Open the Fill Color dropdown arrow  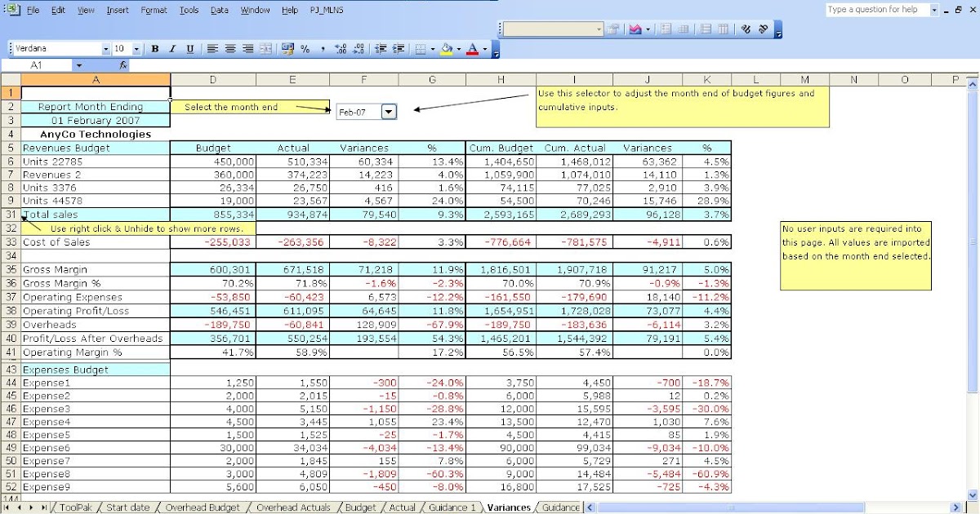pyautogui.click(x=458, y=48)
